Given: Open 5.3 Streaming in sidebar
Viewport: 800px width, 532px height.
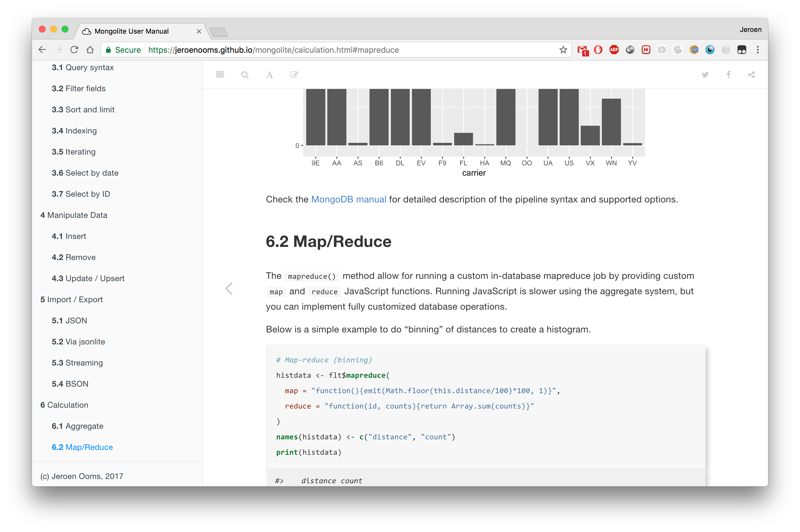Looking at the screenshot, I should pos(77,363).
